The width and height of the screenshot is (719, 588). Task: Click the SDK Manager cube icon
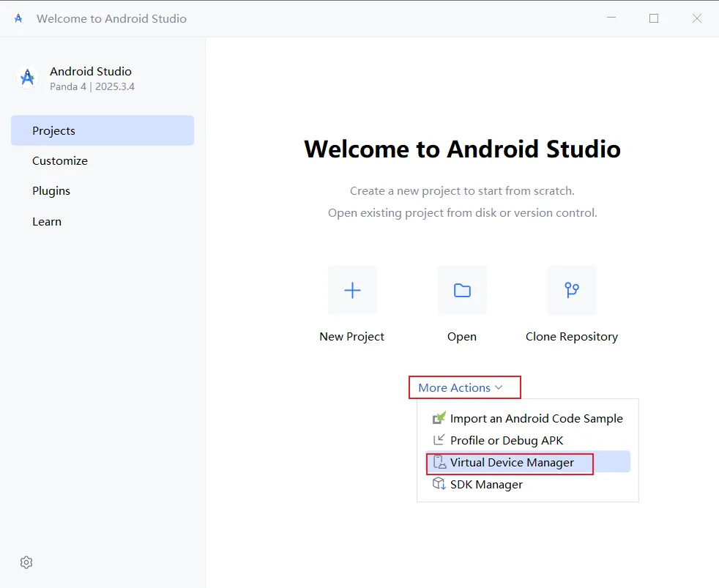point(439,484)
